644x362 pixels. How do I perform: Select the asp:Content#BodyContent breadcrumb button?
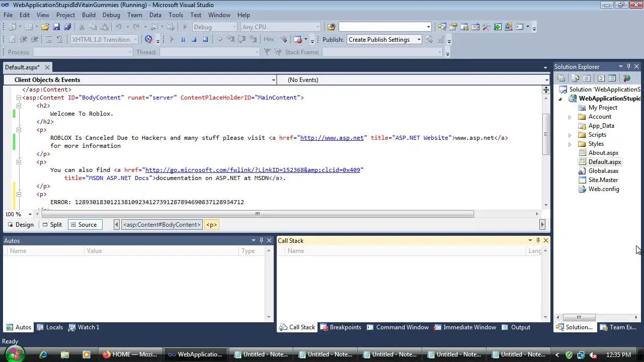(162, 225)
